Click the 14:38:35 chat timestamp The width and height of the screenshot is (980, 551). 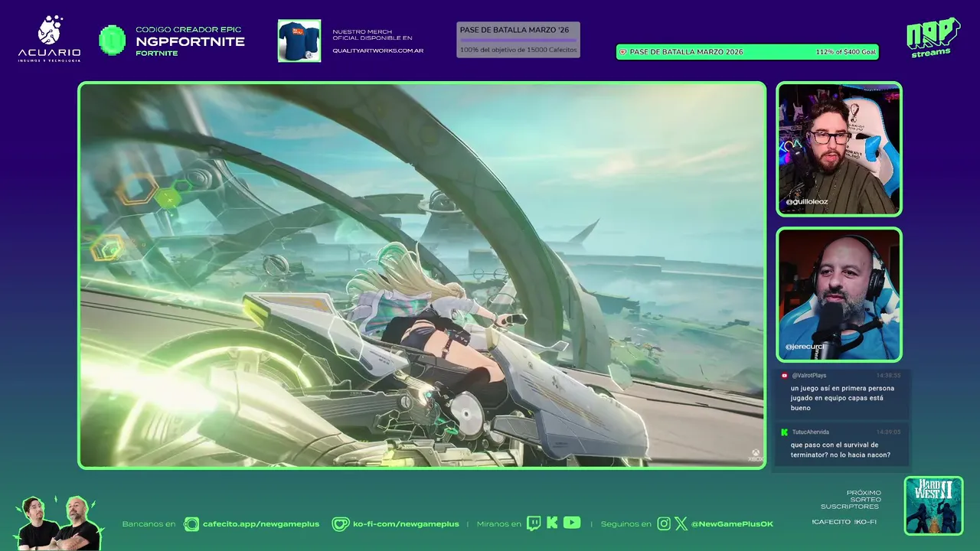tap(888, 376)
